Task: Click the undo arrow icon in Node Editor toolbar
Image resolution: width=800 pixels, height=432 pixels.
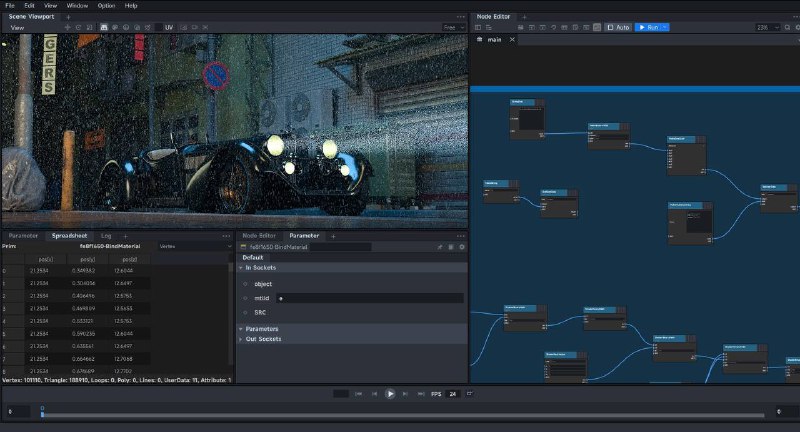Action: (553, 27)
